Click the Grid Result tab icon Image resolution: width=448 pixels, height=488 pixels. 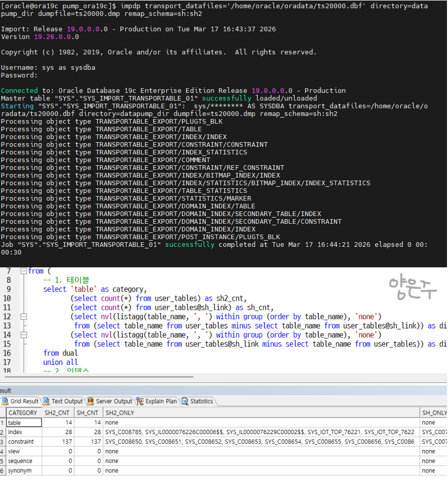(x=5, y=401)
